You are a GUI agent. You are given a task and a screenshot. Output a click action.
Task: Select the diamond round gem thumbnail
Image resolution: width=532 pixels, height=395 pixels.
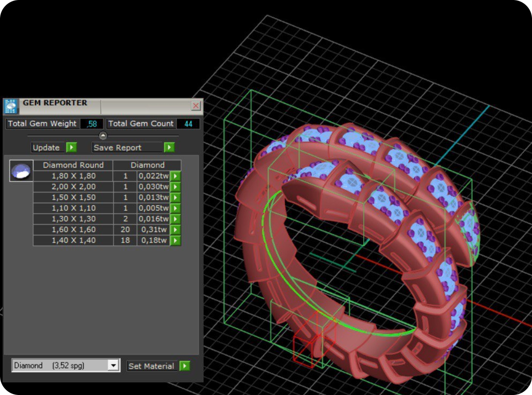(x=21, y=170)
